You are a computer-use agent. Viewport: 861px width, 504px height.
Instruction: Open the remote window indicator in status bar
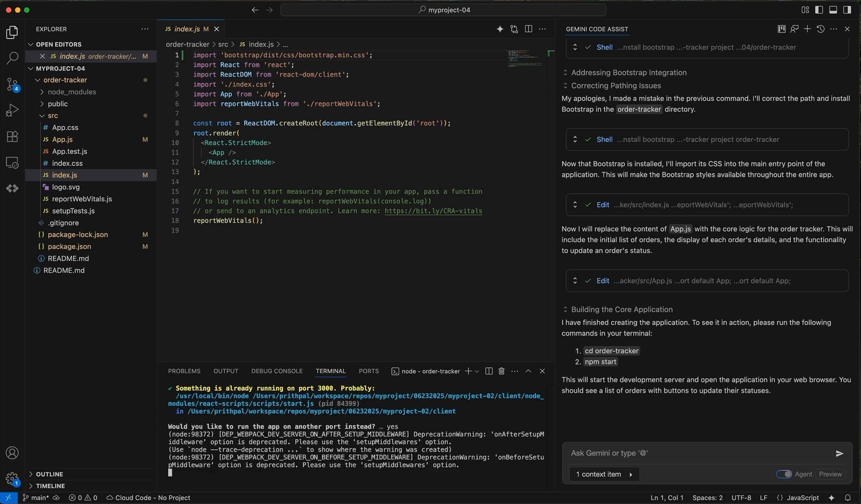[x=9, y=498]
